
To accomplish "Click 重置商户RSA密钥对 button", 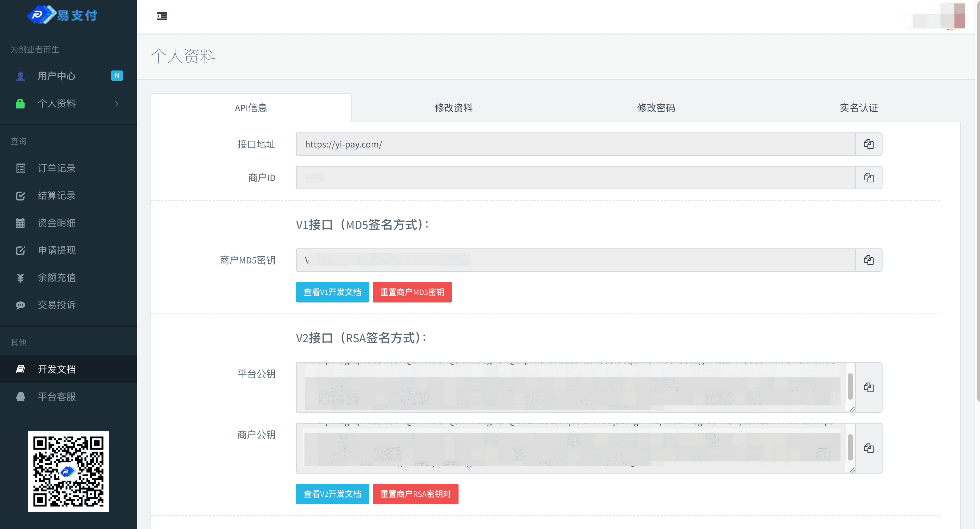I will (x=415, y=494).
